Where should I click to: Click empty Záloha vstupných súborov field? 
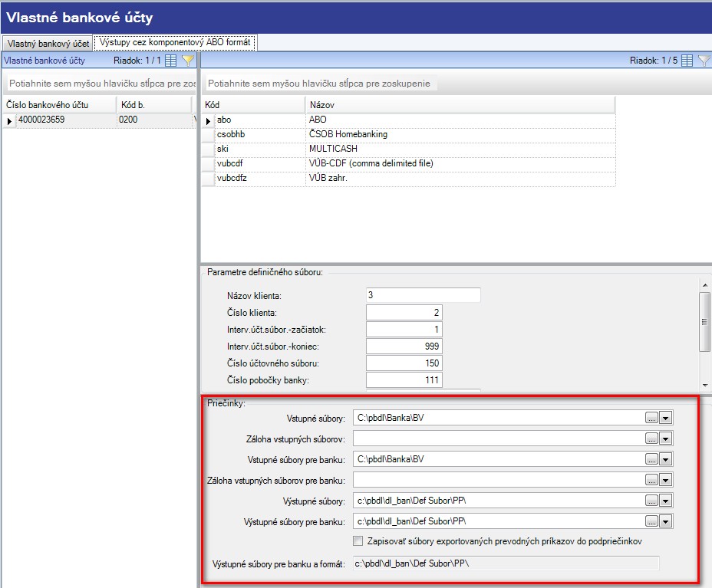(x=499, y=439)
